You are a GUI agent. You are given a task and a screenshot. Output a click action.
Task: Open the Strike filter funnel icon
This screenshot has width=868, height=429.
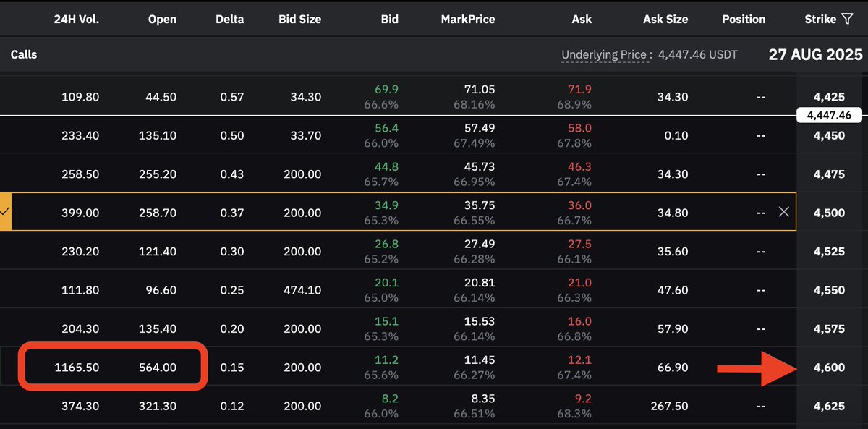(x=848, y=20)
